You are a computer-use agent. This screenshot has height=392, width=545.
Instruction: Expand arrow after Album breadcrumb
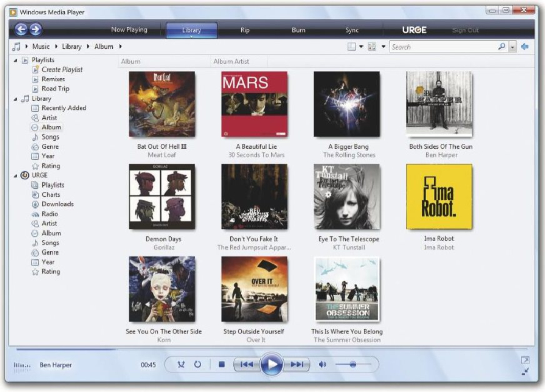[120, 46]
